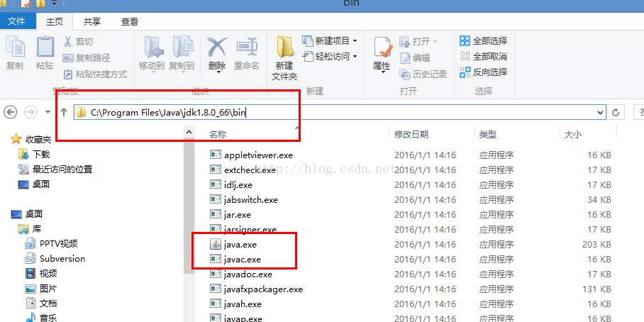Open the 共享 ribbon tab

92,22
